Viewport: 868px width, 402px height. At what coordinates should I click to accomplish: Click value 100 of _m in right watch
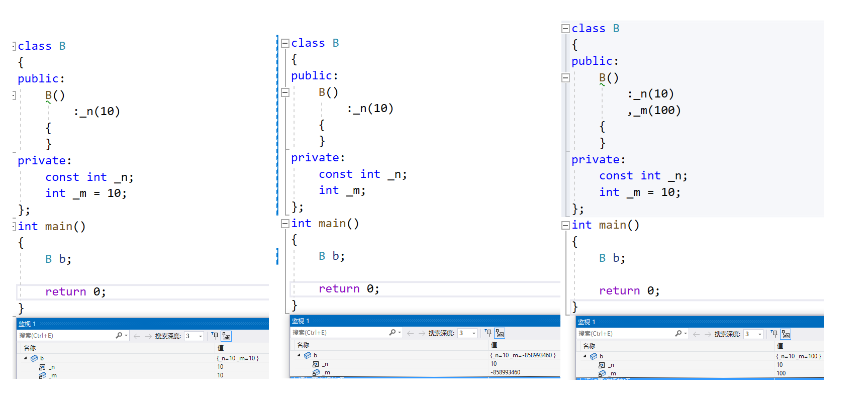pos(781,373)
